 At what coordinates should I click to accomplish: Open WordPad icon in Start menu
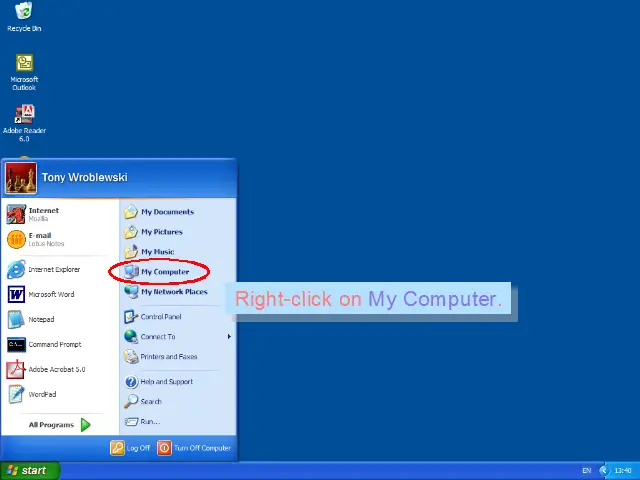point(16,394)
